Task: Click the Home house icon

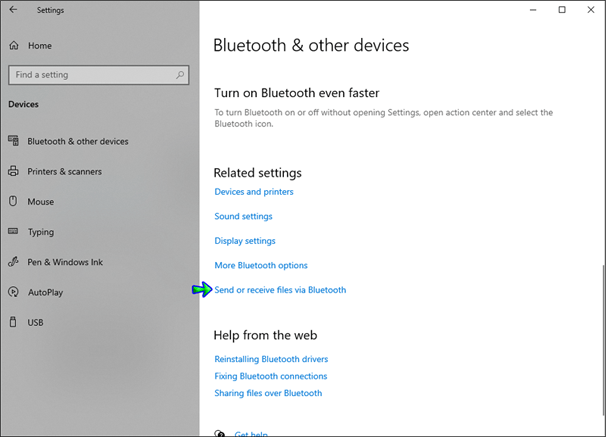Action: pyautogui.click(x=14, y=46)
